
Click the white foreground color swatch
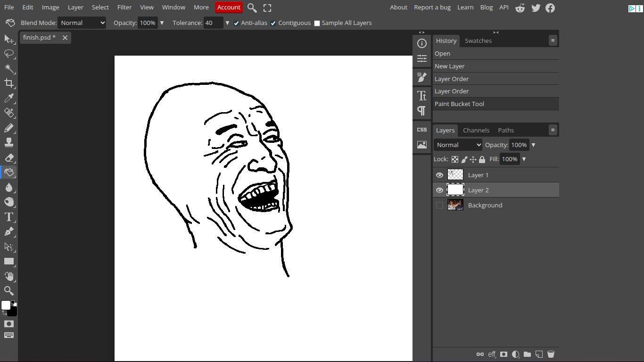tap(6, 305)
